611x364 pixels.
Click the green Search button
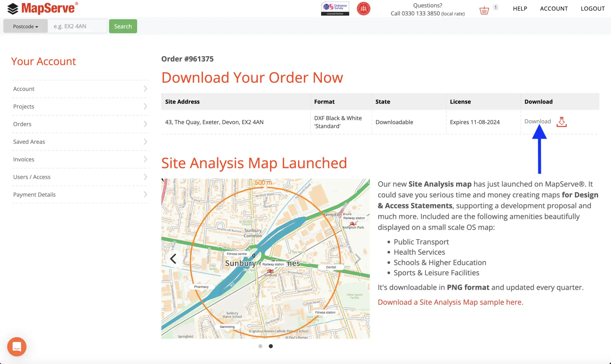[x=123, y=26]
